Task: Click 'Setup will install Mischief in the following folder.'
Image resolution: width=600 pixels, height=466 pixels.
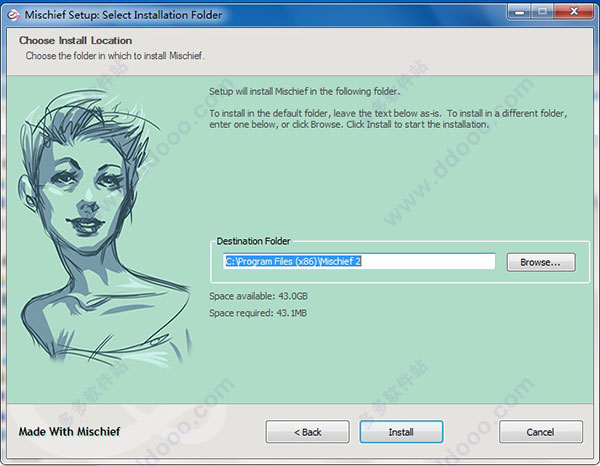Action: click(x=305, y=91)
